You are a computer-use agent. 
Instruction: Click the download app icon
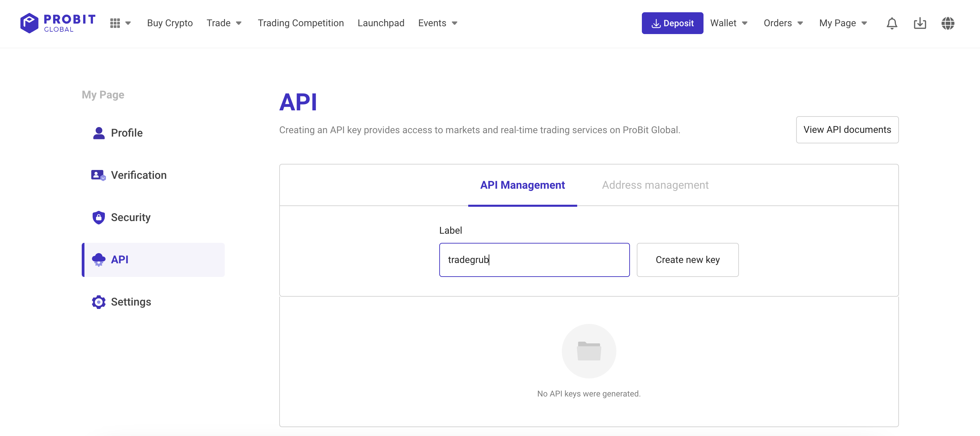(x=920, y=23)
